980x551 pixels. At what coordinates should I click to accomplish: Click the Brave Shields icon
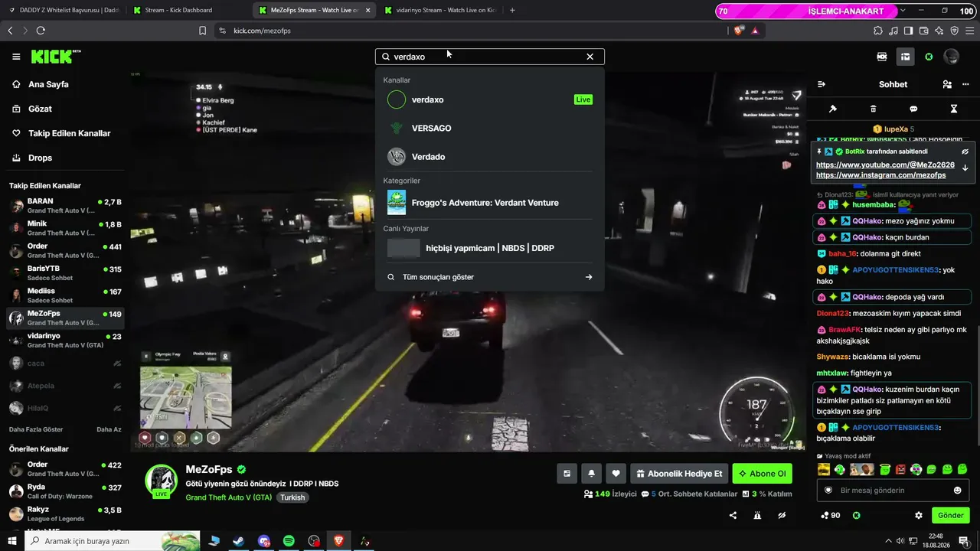coord(738,31)
